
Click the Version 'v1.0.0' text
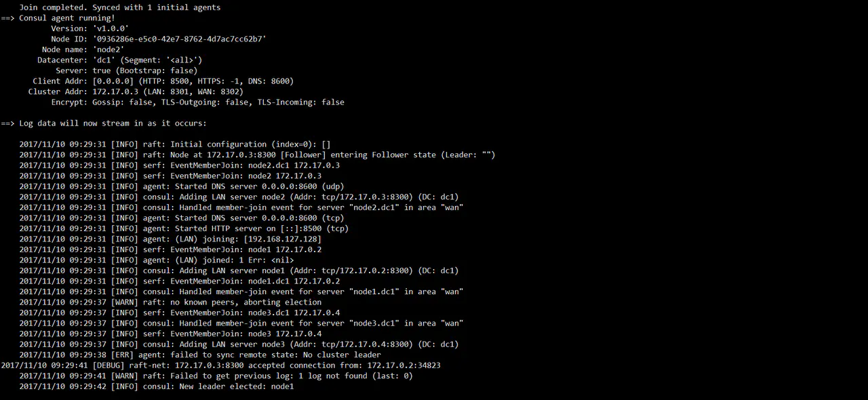(x=111, y=28)
